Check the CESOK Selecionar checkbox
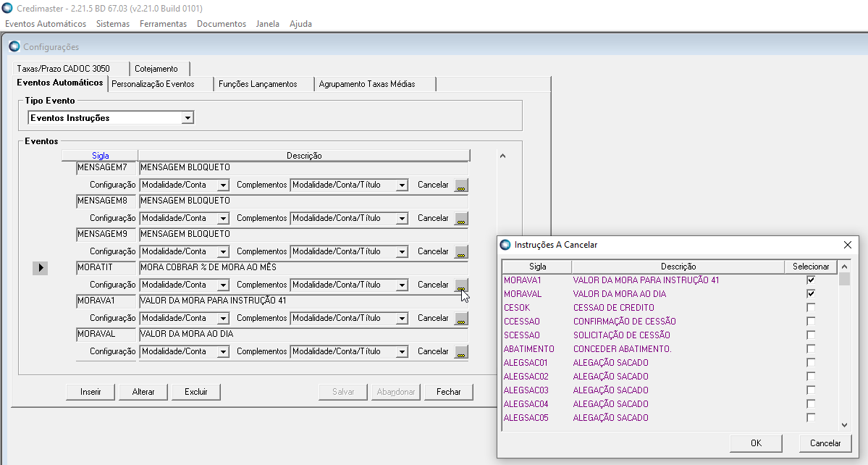Viewport: 868px width, 465px height. [x=811, y=308]
